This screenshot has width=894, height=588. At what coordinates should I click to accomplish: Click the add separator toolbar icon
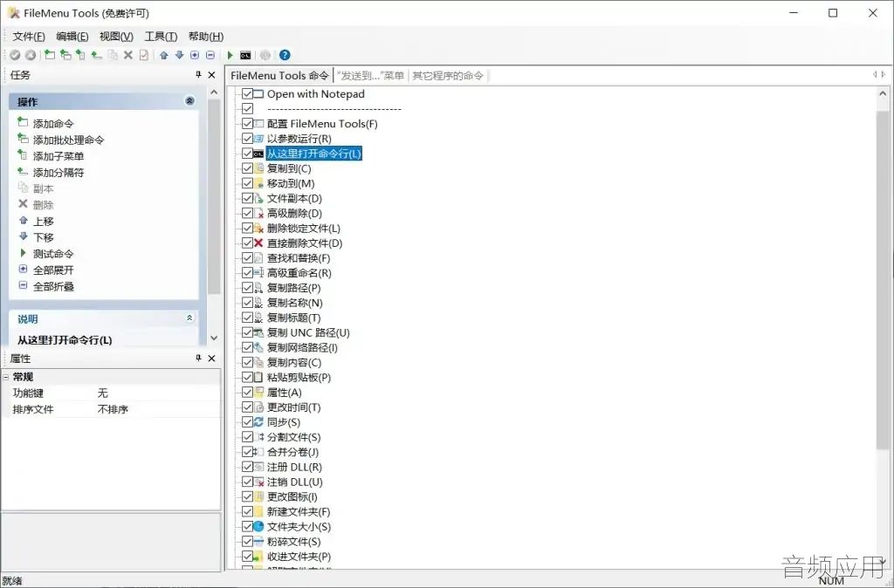coord(97,55)
